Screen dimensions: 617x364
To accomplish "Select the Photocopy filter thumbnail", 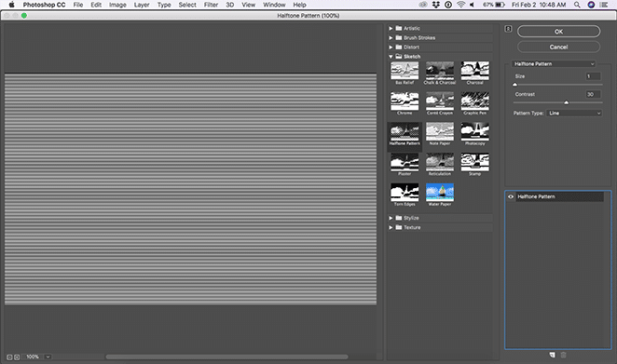I will (475, 131).
